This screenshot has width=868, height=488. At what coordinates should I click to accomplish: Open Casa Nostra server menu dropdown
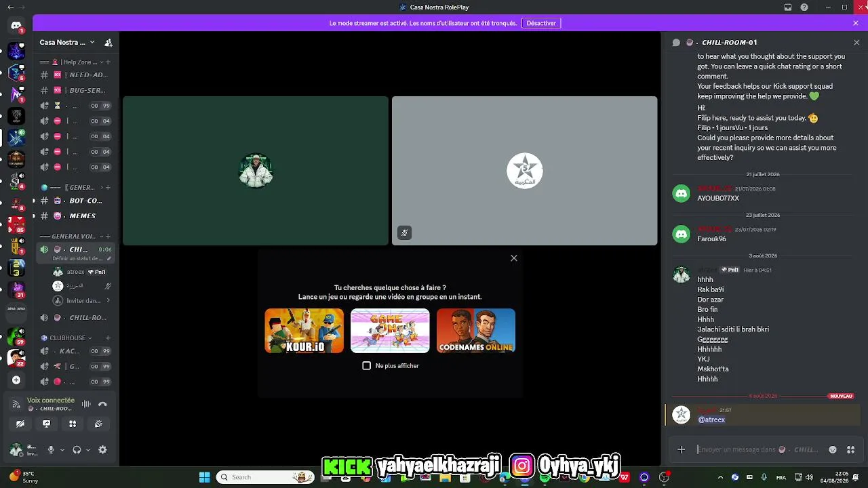coord(68,42)
